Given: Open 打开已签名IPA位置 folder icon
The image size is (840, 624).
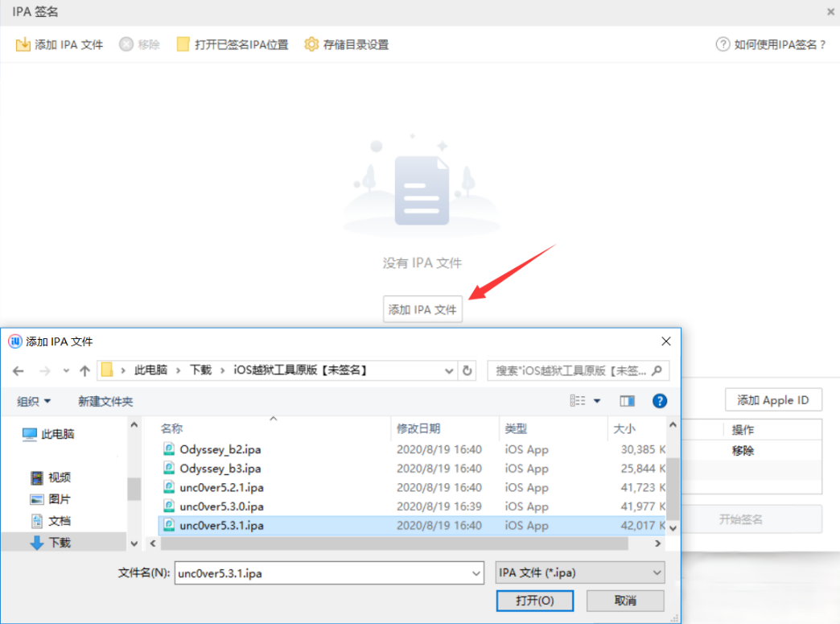Looking at the screenshot, I should pyautogui.click(x=183, y=44).
